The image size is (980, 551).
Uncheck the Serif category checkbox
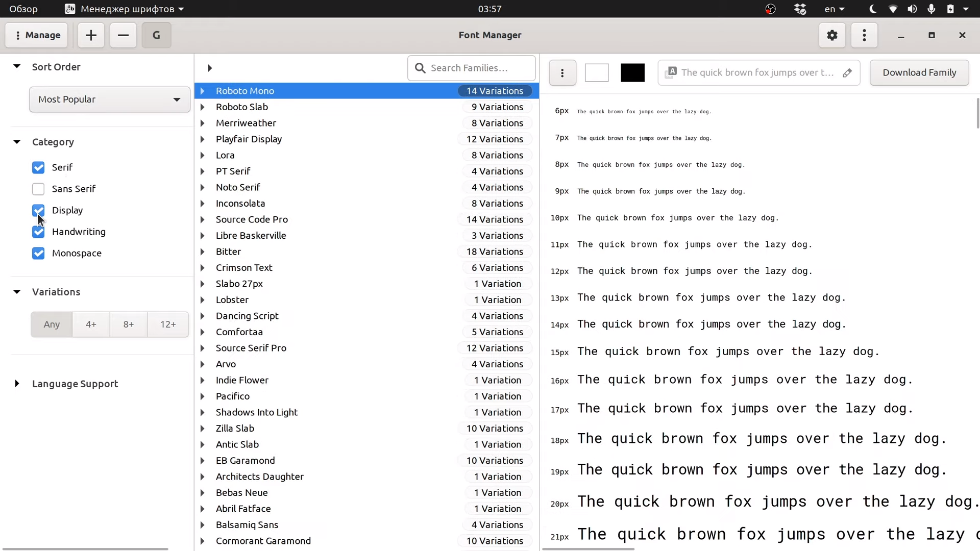38,167
